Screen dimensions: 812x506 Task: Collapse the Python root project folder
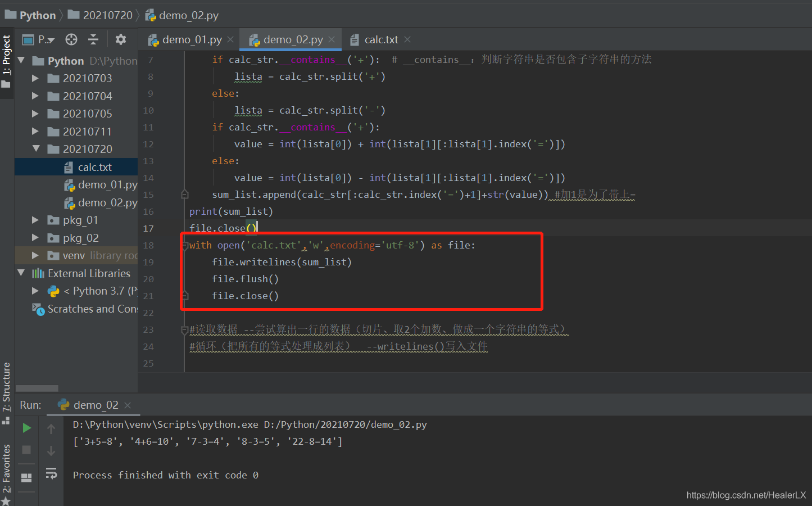[x=21, y=60]
